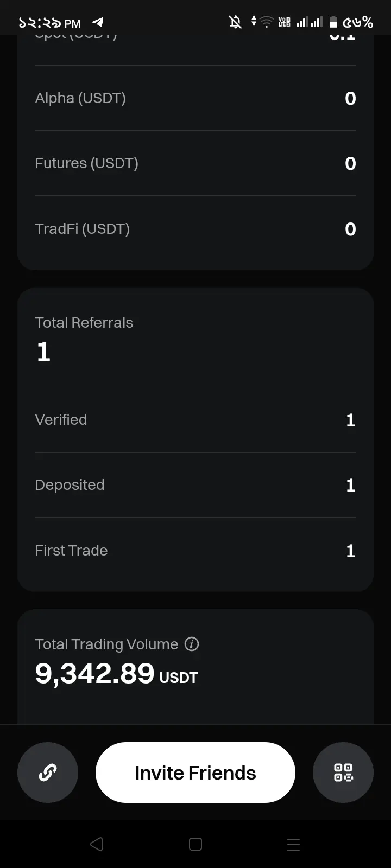Tap the Total Trading Volume label
The image size is (391, 868).
click(106, 644)
